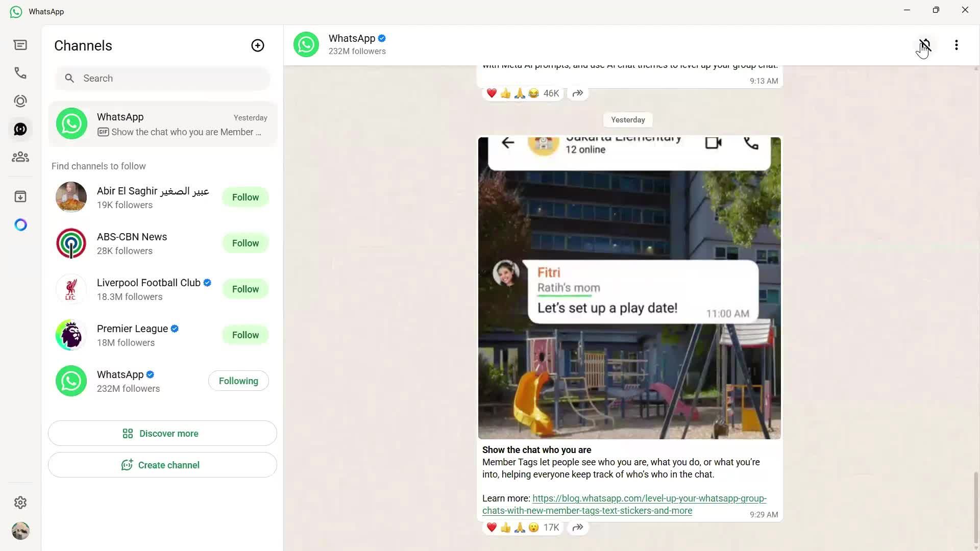Open the WhatsApp channel chat header

352,44
